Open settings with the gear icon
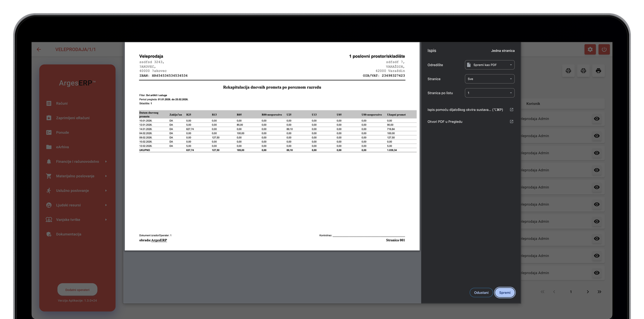 click(x=590, y=49)
